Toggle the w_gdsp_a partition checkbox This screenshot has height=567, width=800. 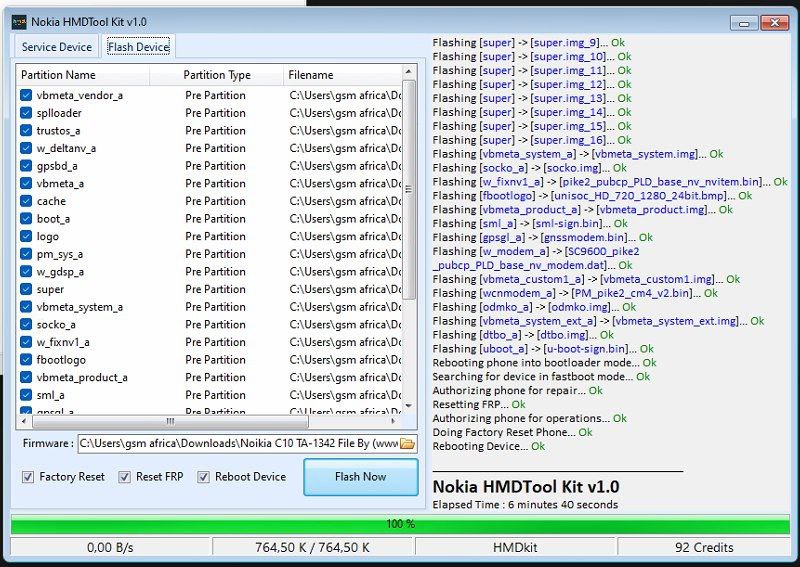coord(26,272)
